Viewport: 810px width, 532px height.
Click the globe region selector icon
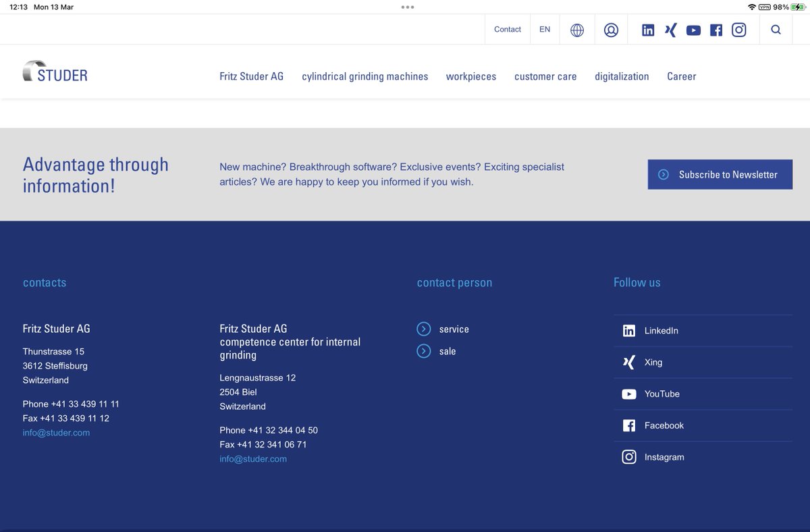click(577, 30)
